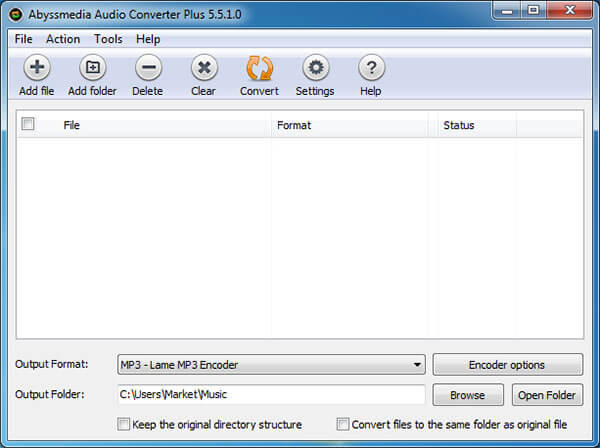Click the Encoder options button

pyautogui.click(x=508, y=365)
